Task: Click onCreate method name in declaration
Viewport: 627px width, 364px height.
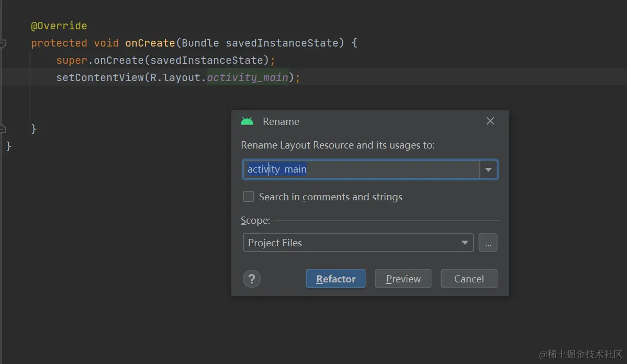Action: point(150,43)
